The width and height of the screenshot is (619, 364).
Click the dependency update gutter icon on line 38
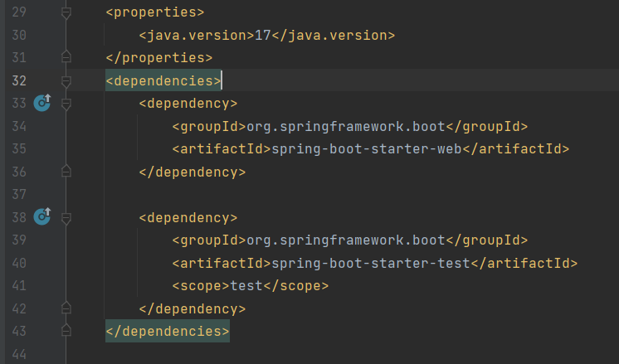[x=42, y=216]
